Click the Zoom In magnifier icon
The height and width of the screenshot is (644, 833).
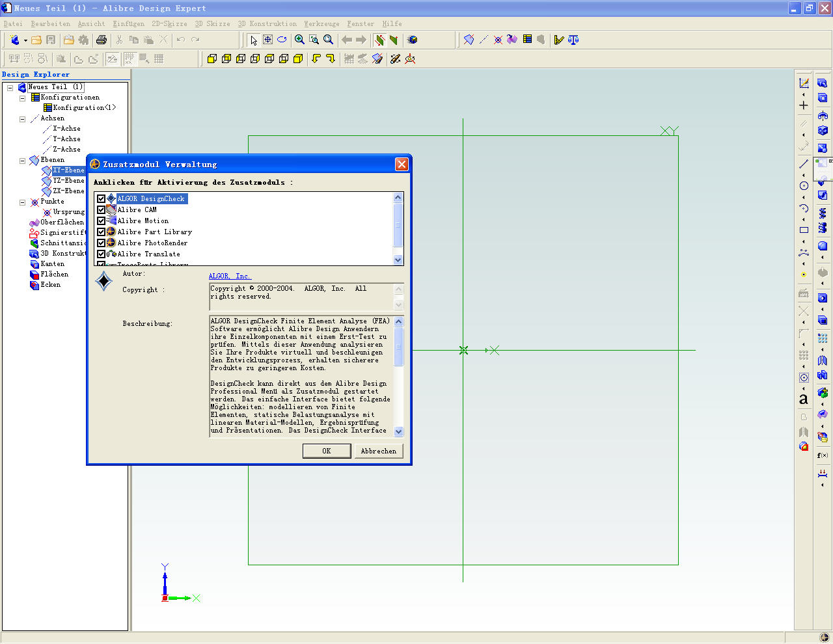tap(299, 40)
